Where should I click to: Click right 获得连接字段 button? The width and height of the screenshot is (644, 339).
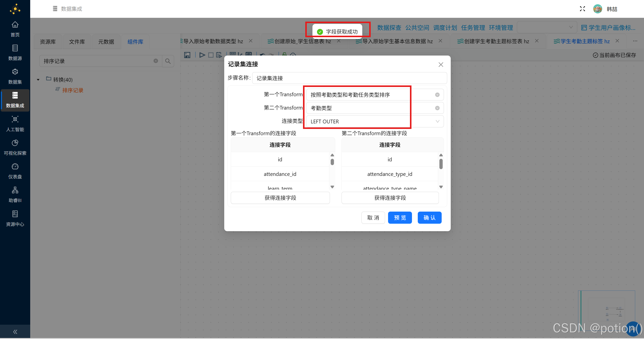coord(390,198)
